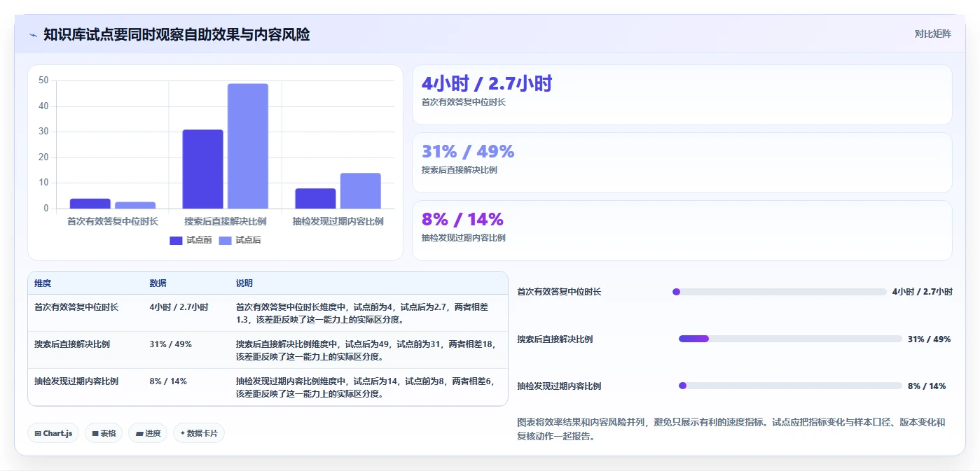Click description text for 搜索后直接解决比例 row
980x471 pixels.
click(366, 351)
